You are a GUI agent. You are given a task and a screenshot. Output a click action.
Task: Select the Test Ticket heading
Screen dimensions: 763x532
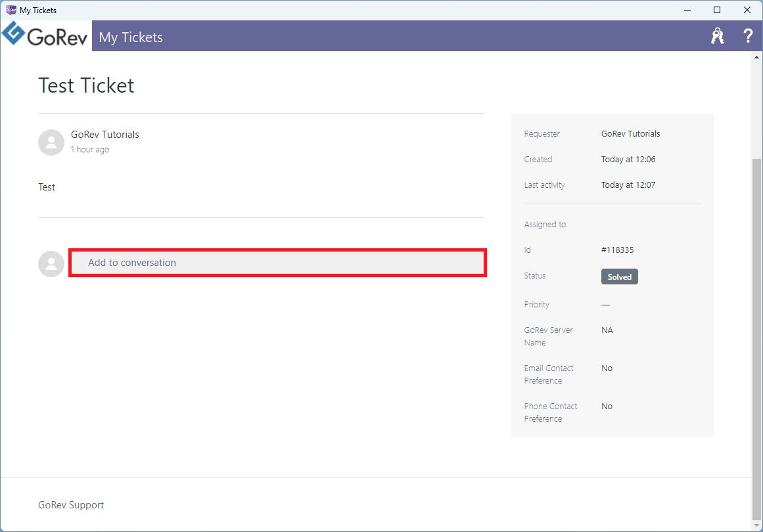(x=86, y=85)
